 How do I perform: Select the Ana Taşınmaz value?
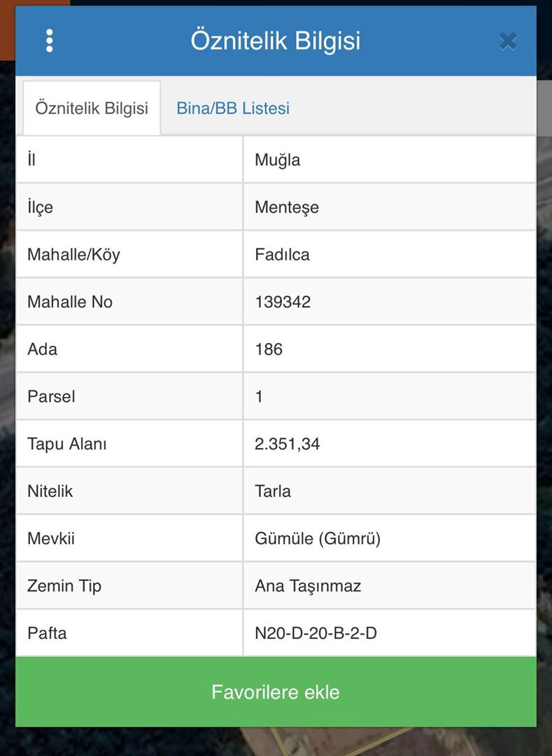pos(308,586)
